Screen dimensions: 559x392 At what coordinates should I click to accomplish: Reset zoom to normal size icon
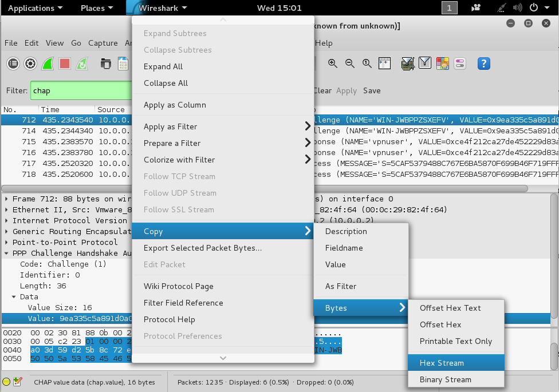(x=367, y=64)
